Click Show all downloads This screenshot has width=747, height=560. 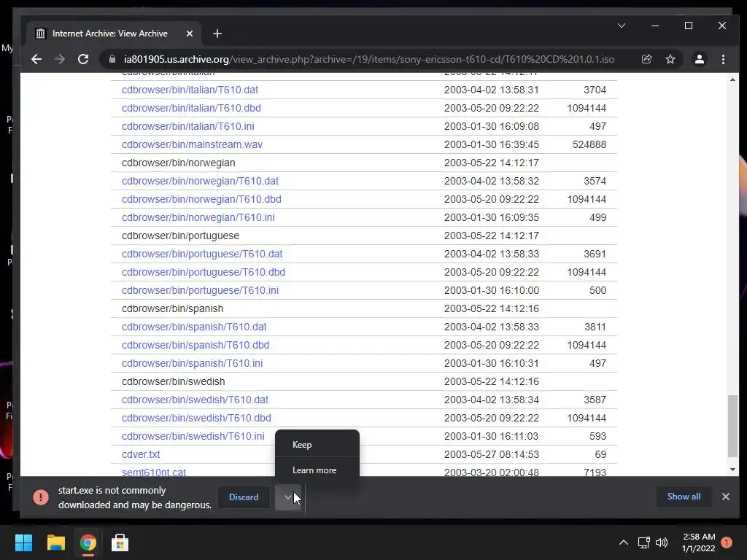point(684,497)
